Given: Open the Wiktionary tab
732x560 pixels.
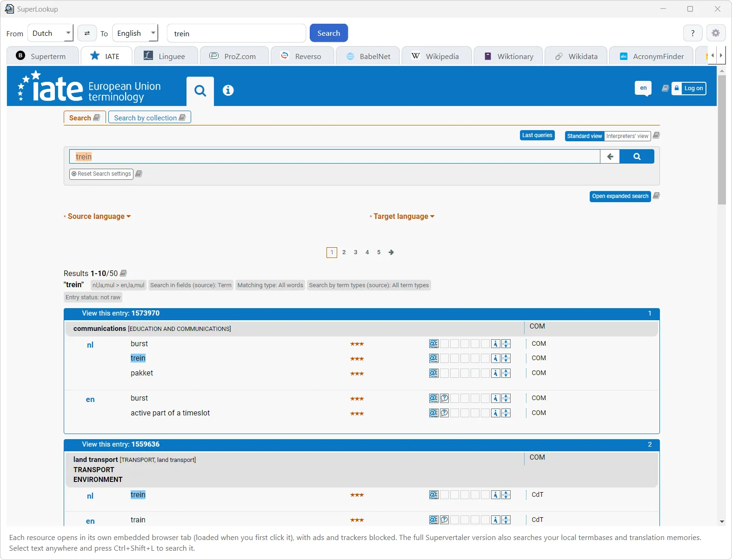Looking at the screenshot, I should [x=508, y=56].
